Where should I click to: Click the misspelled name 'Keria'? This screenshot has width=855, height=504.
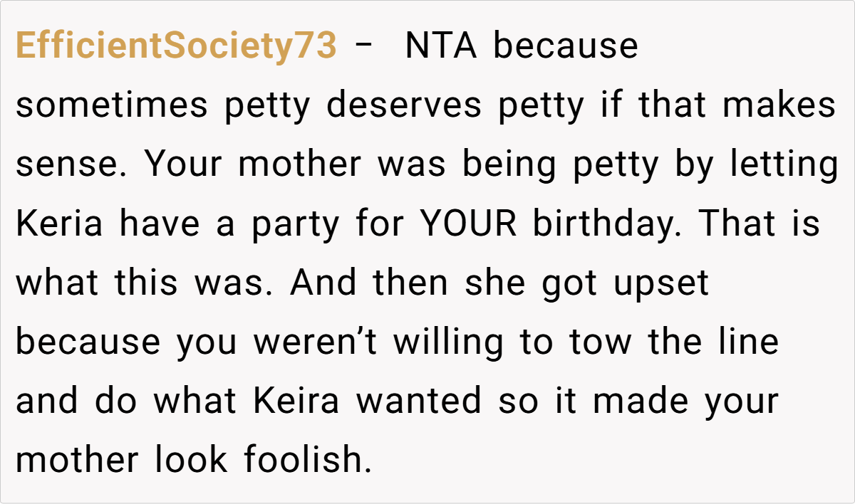click(x=60, y=224)
